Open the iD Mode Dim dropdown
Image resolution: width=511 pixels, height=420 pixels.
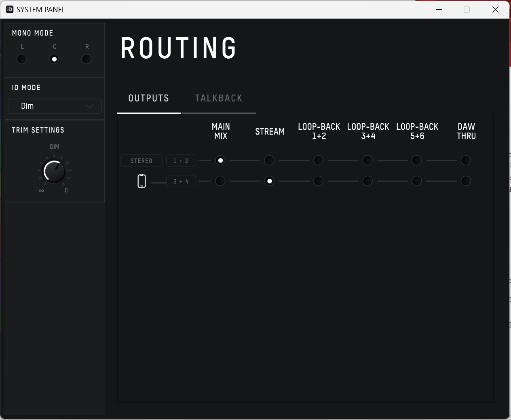55,106
